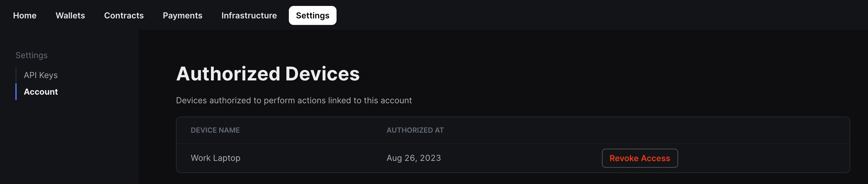The width and height of the screenshot is (868, 184).
Task: Click the Authorized Devices heading
Action: tap(268, 74)
